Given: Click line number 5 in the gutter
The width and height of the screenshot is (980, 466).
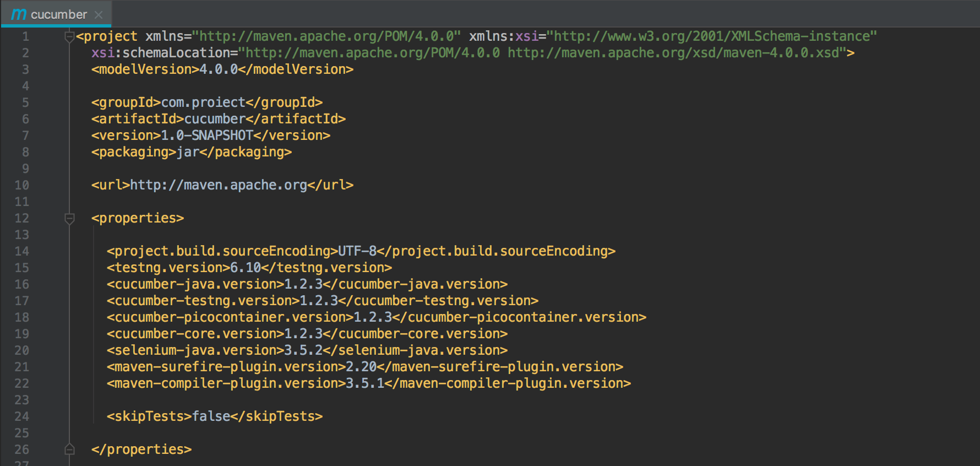Looking at the screenshot, I should (25, 102).
